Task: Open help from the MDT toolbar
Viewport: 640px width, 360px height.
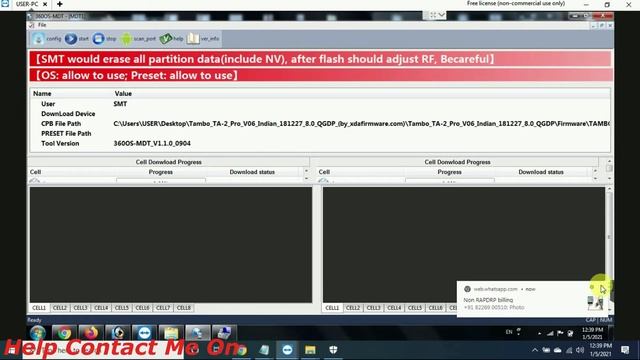Action: pyautogui.click(x=171, y=39)
